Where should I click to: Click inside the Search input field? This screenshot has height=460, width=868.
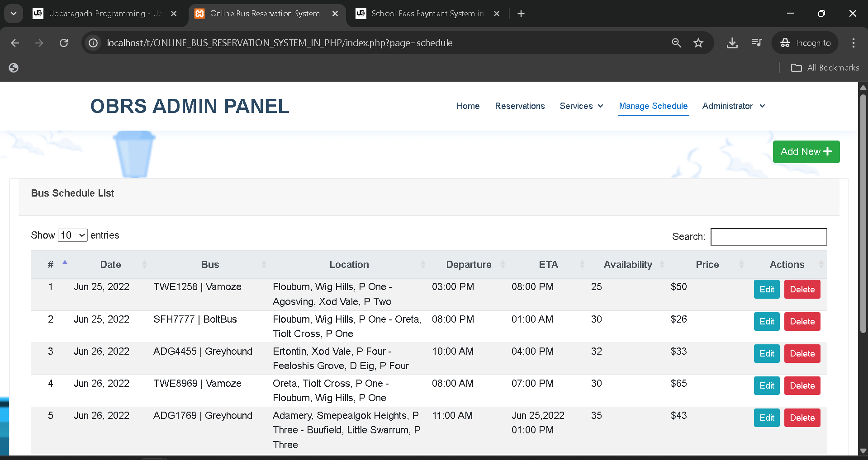pos(768,237)
